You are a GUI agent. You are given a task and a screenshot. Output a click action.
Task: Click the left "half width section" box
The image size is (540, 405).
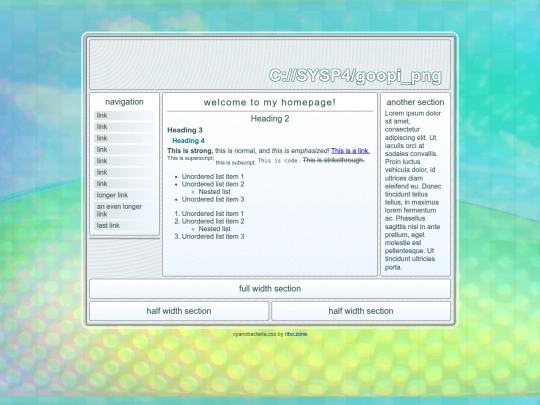coord(179,311)
